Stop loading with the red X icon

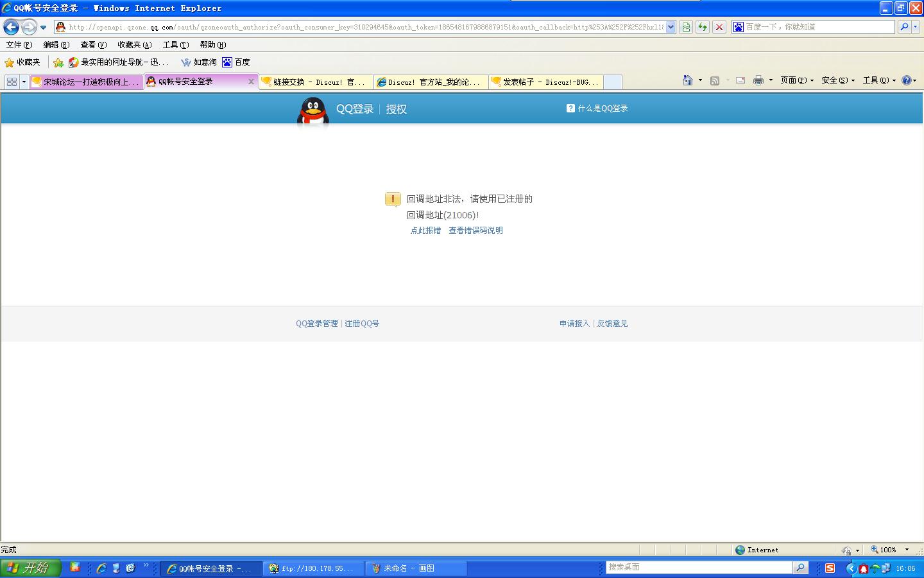pyautogui.click(x=719, y=27)
